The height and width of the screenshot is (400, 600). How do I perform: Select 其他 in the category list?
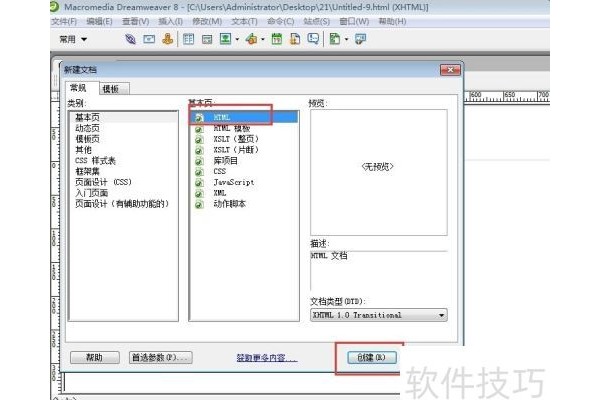pos(123,150)
